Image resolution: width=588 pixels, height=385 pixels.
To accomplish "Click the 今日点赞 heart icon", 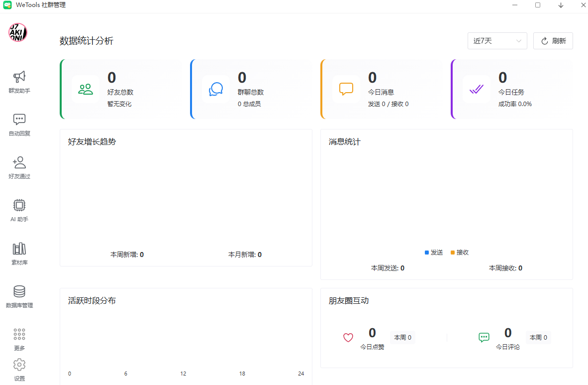I will 348,338.
